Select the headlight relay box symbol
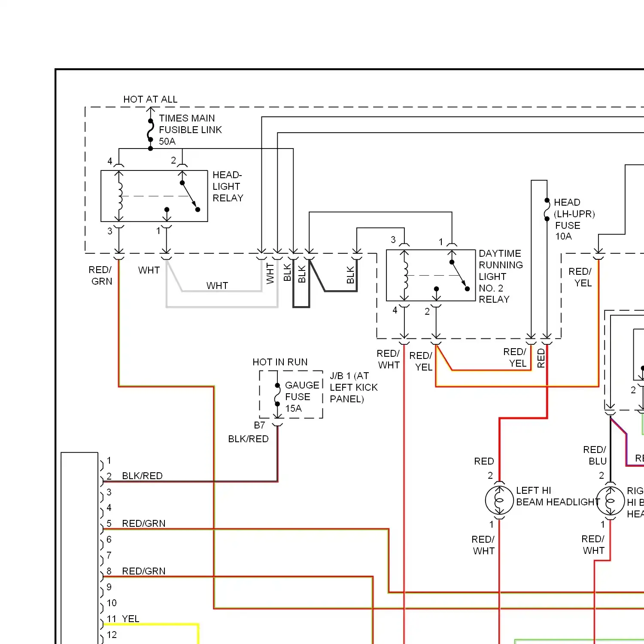This screenshot has width=644, height=644. pyautogui.click(x=154, y=196)
